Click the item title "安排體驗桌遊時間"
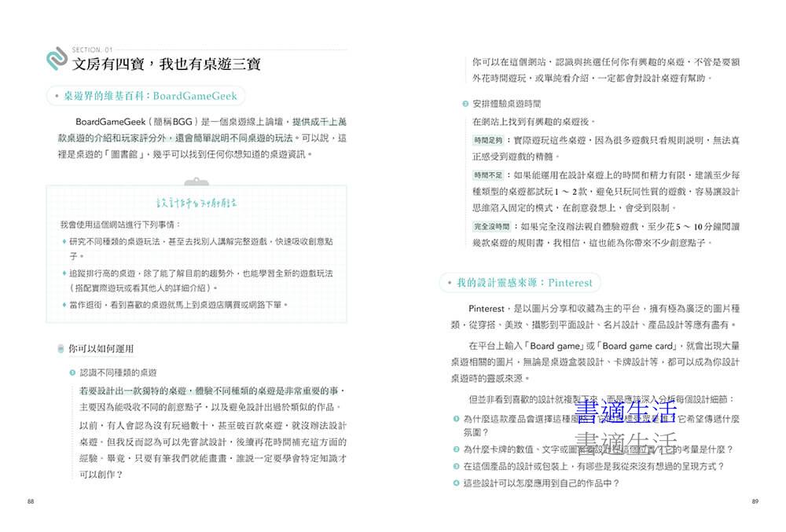Image resolution: width=786 pixels, height=532 pixels. coord(507,104)
